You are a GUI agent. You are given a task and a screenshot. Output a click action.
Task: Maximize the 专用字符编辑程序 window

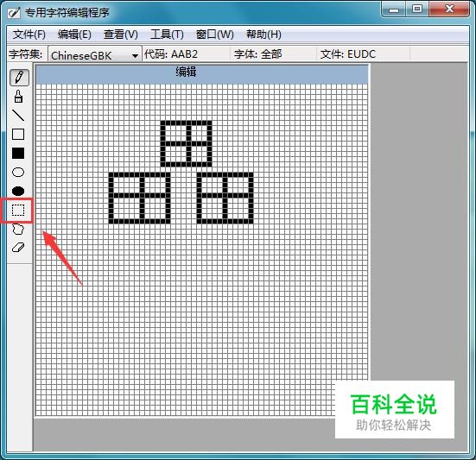coord(417,9)
